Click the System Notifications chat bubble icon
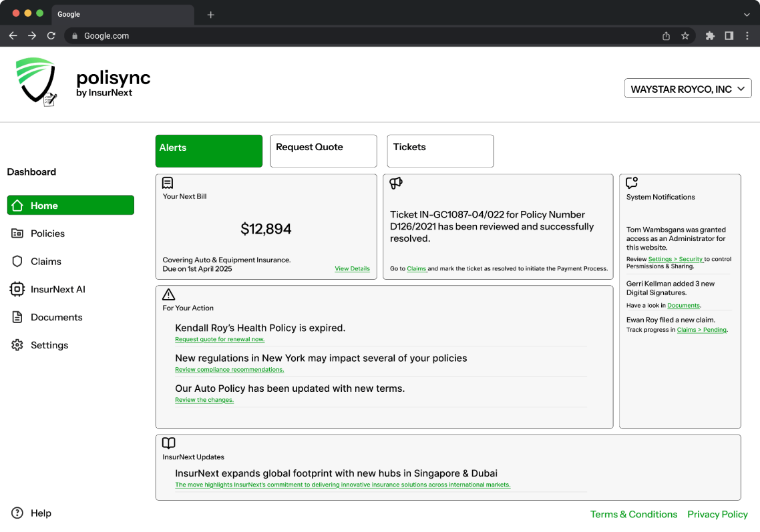This screenshot has width=760, height=532. pos(632,183)
